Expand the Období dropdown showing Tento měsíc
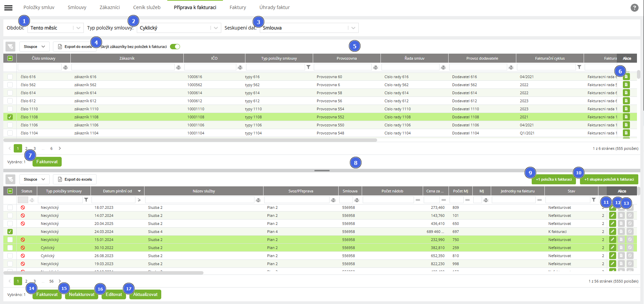Image resolution: width=644 pixels, height=304 pixels. [78, 28]
